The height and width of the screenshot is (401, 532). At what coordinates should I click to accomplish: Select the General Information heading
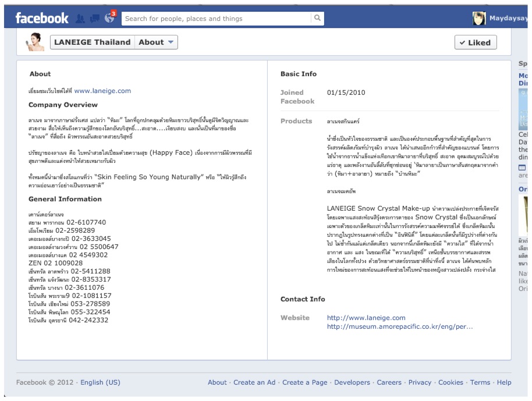[x=65, y=199]
